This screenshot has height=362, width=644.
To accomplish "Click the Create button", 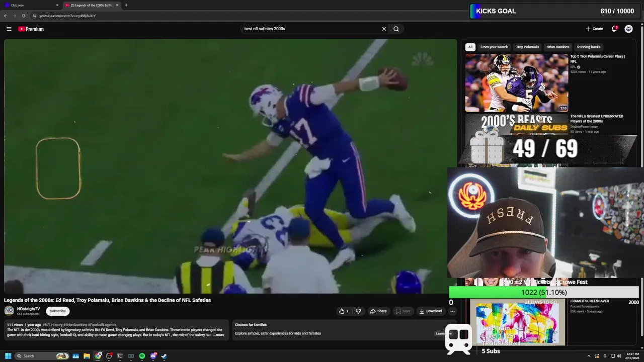I will [x=594, y=29].
